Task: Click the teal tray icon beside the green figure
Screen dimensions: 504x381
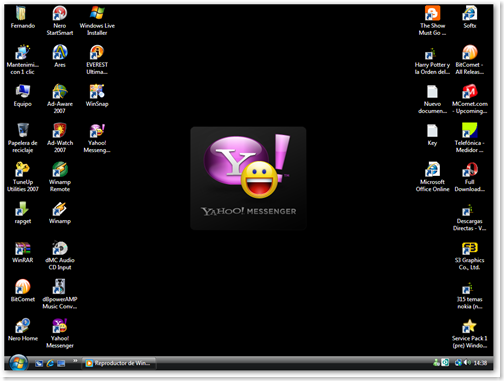Action: click(x=445, y=363)
